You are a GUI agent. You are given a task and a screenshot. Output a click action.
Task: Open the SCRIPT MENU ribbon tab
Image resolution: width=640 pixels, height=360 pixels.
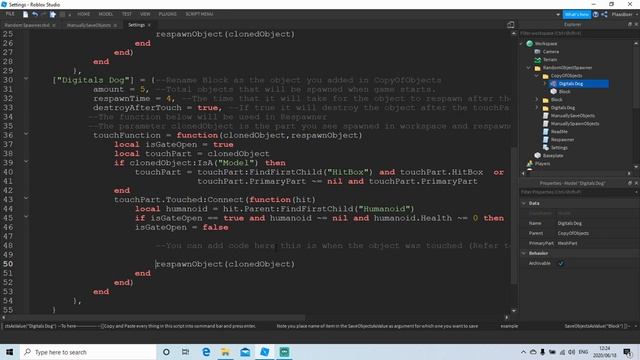point(199,14)
